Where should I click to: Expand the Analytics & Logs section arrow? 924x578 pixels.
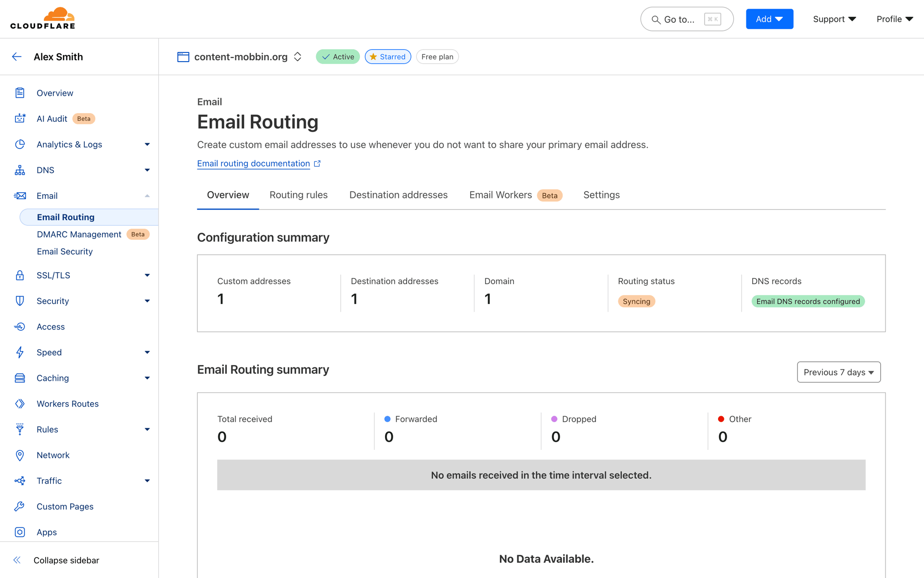tap(147, 144)
